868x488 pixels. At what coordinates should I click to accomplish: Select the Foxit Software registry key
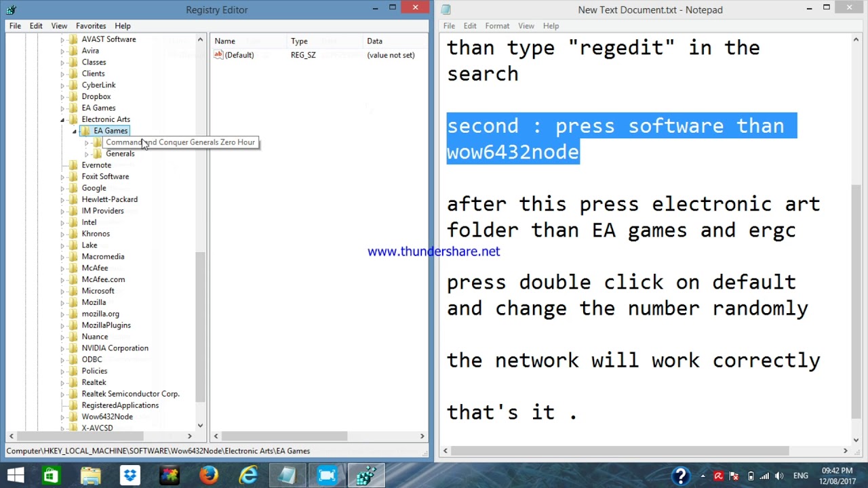click(x=105, y=177)
